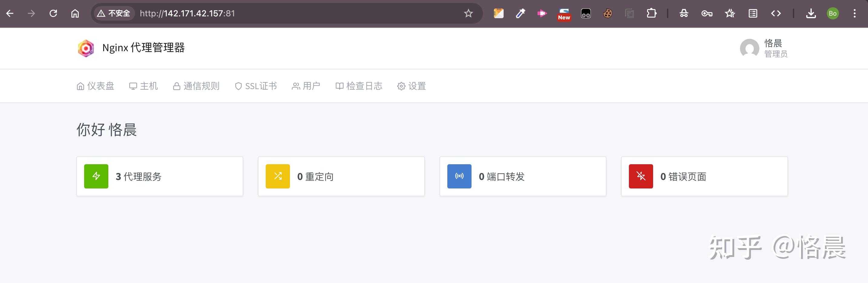
Task: Click the blue port forwarding signal icon
Action: pos(459,176)
